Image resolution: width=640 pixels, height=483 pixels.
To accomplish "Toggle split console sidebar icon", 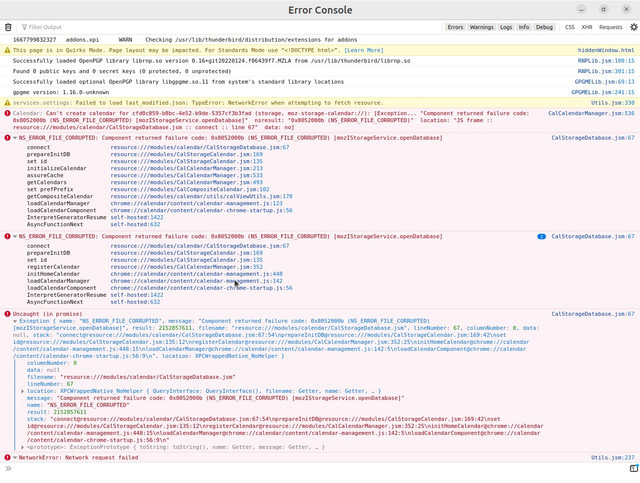I will tap(633, 468).
